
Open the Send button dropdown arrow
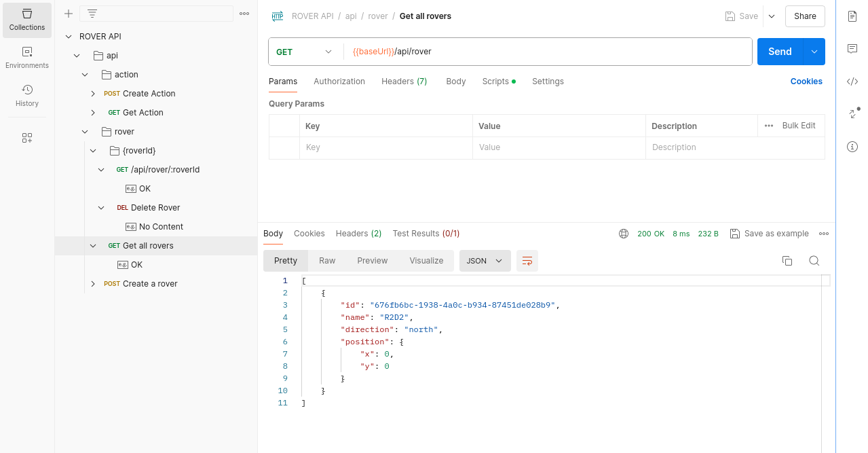tap(814, 52)
